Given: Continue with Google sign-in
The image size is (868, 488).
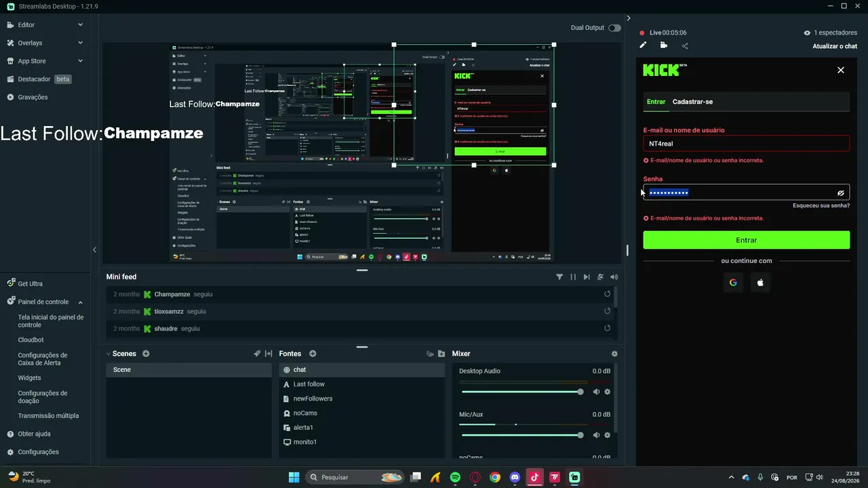Looking at the screenshot, I should [x=733, y=283].
